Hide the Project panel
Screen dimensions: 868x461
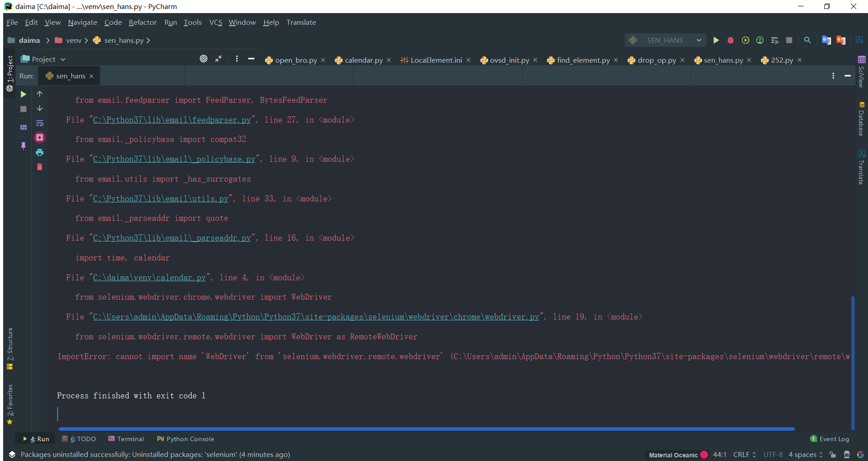coord(251,59)
